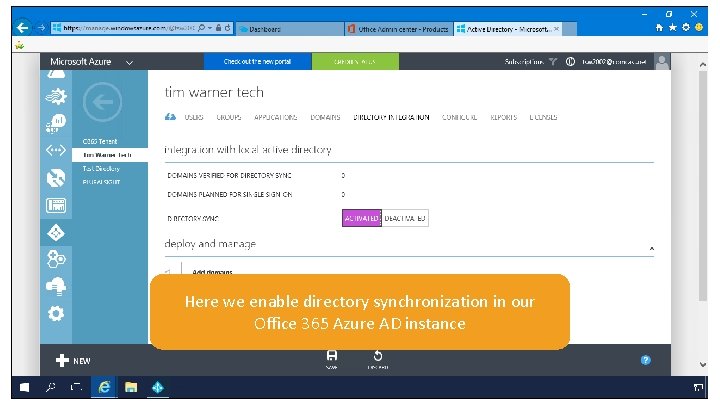Screen dimensions: 720x405
Task: Set directory sync to DEACTIVATED
Action: point(405,218)
